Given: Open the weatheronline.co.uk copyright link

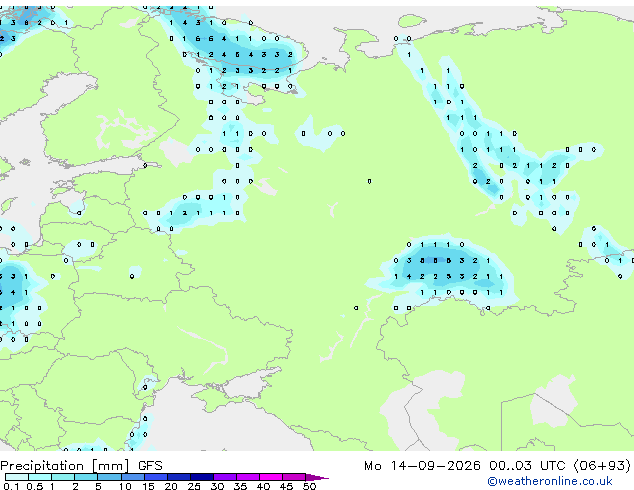Looking at the screenshot, I should [x=550, y=481].
